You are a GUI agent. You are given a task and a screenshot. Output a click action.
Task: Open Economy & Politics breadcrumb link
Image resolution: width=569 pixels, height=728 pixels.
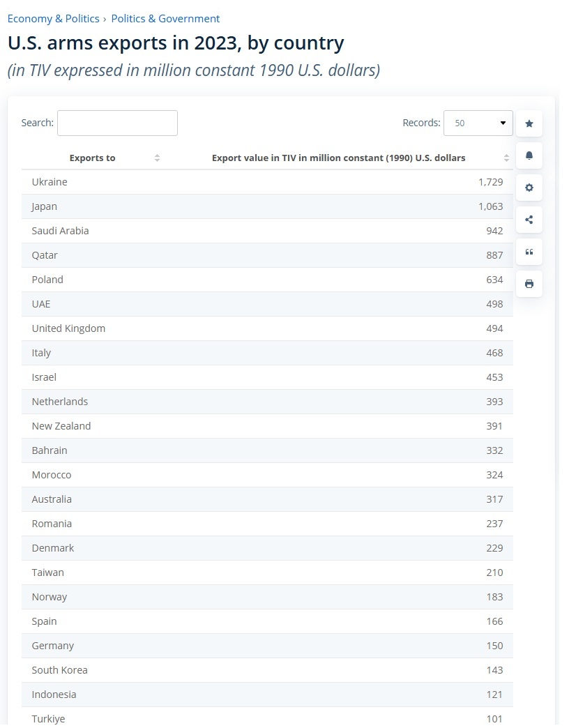(54, 19)
